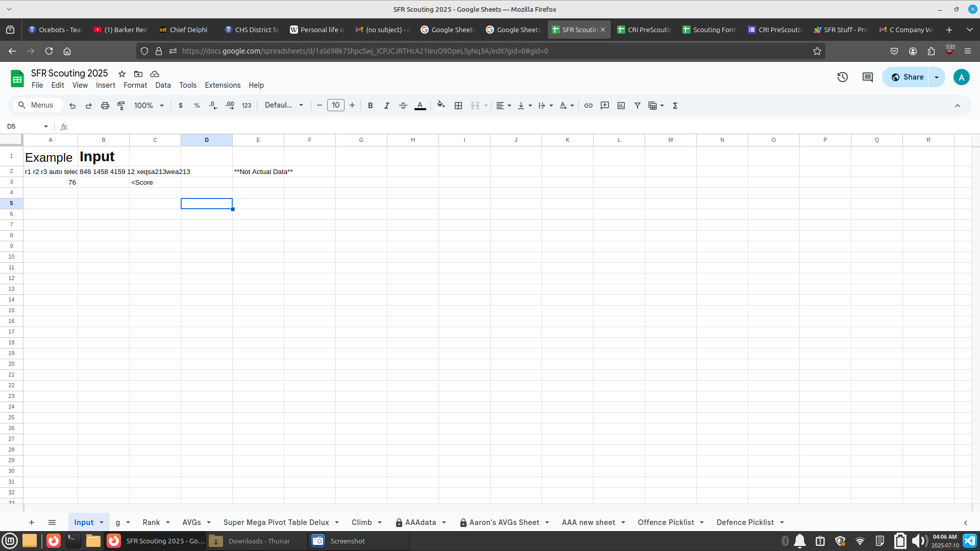Screen dimensions: 980x551
Task: Open the zoom 100% dropdown
Action: click(149, 106)
